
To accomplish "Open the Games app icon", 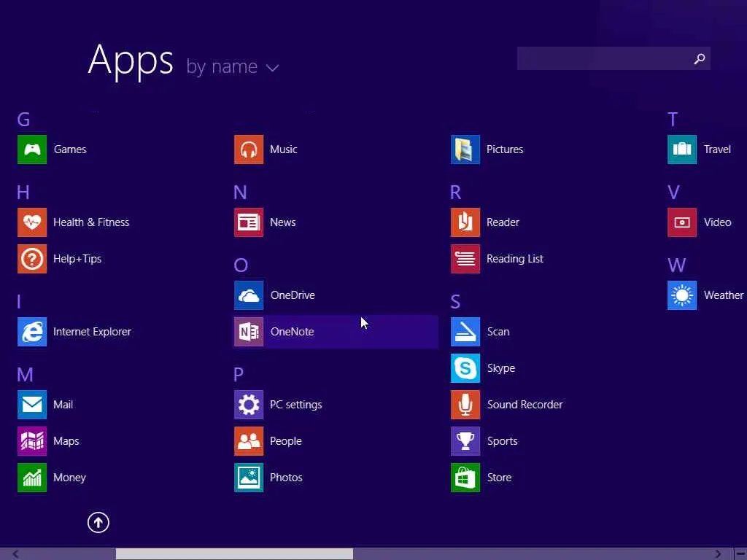I will [32, 149].
